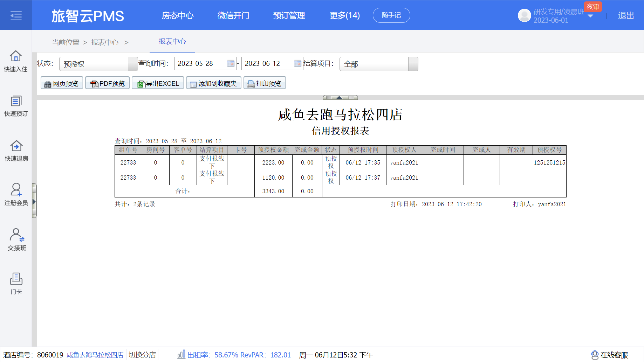Viewport: 644px width, 362px height.
Task: Click pre-auth number 1251251215
Action: coord(549,162)
